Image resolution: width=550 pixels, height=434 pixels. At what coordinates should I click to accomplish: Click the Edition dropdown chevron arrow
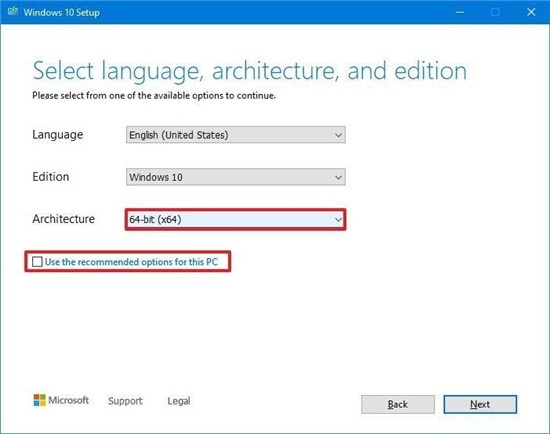338,177
